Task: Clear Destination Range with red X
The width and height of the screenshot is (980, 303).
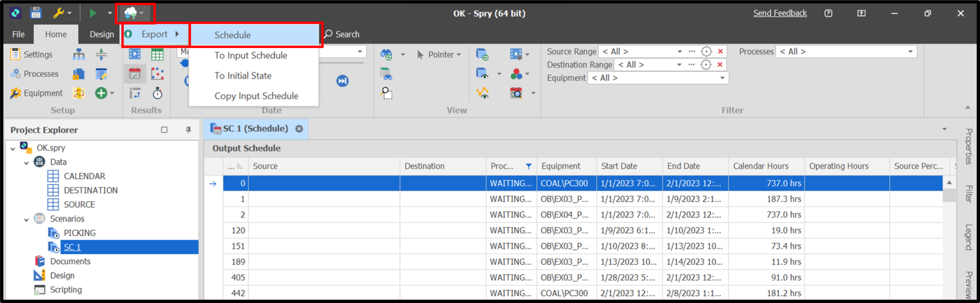Action: (x=720, y=65)
